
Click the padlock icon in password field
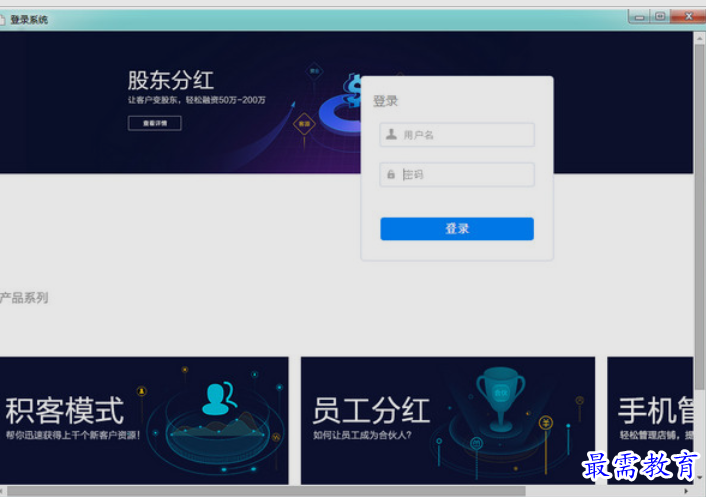(391, 174)
